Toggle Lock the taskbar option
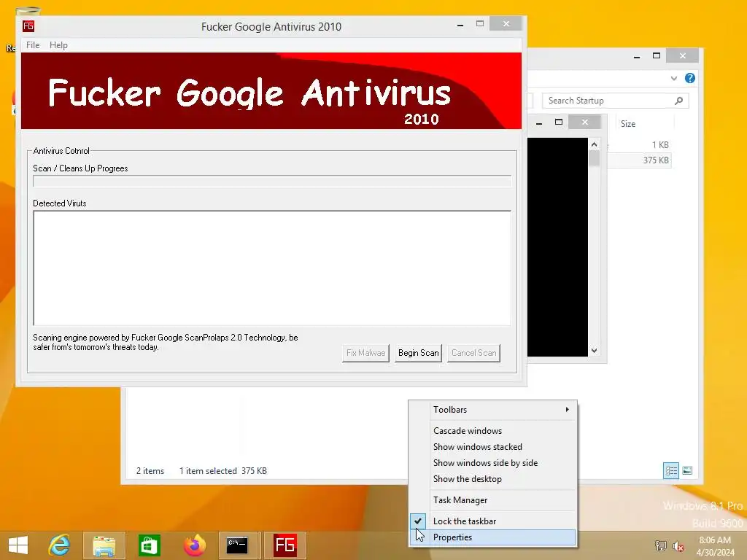 coord(493,521)
